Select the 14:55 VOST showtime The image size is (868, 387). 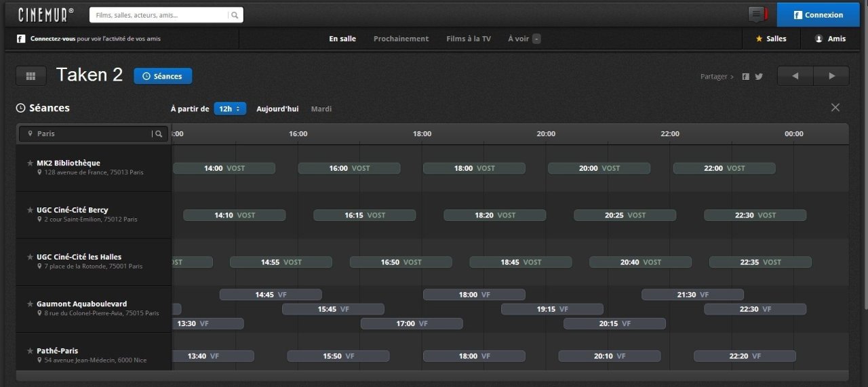tap(281, 262)
